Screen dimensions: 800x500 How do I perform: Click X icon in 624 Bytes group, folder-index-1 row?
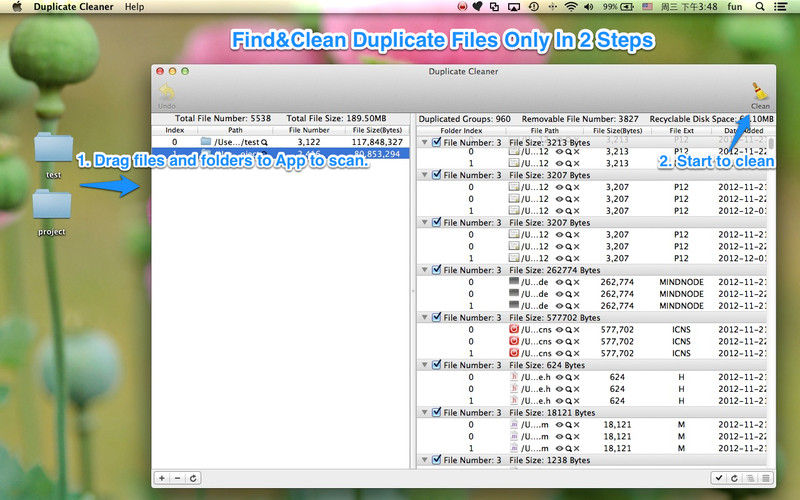coord(576,401)
